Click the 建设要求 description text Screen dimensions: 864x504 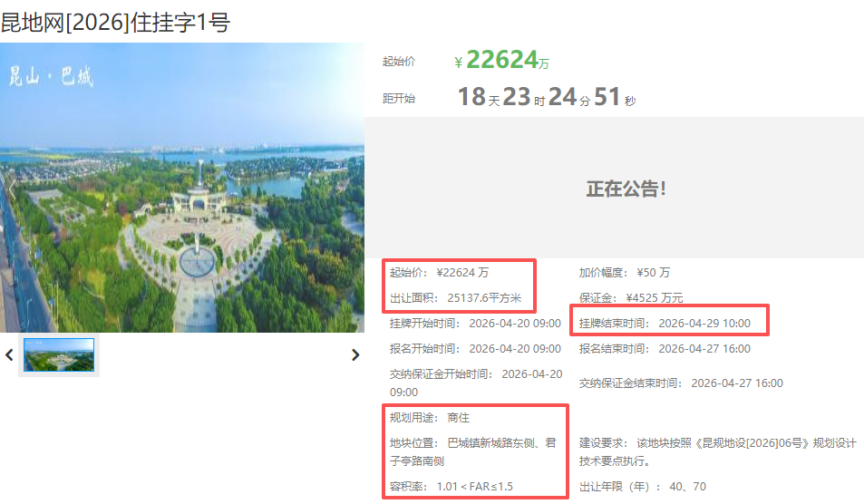[x=718, y=452]
